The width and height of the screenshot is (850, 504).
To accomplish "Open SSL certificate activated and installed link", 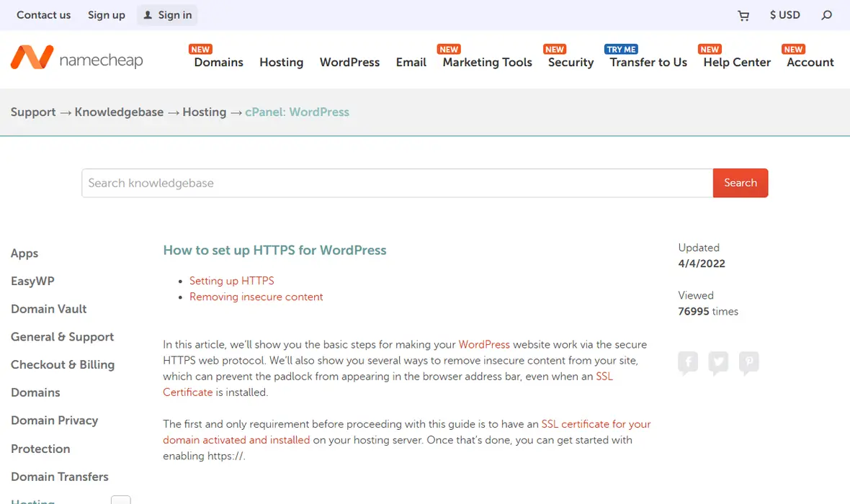I will pos(596,424).
